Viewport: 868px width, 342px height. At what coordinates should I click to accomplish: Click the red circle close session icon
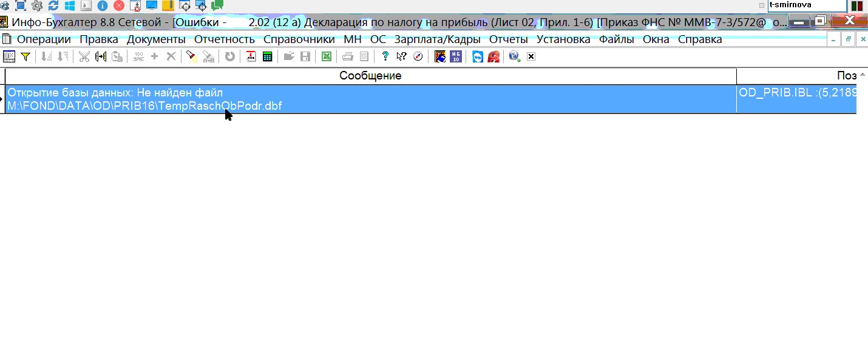coord(119,6)
